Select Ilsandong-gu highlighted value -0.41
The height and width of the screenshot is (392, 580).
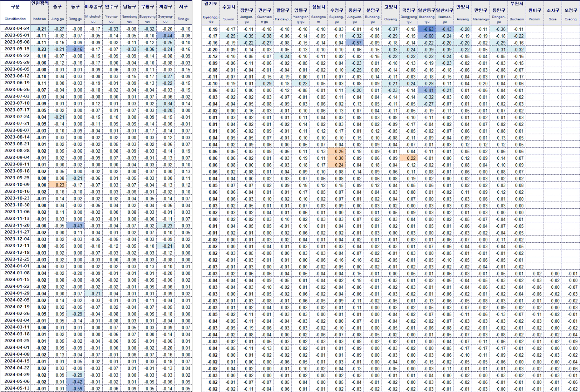point(427,90)
